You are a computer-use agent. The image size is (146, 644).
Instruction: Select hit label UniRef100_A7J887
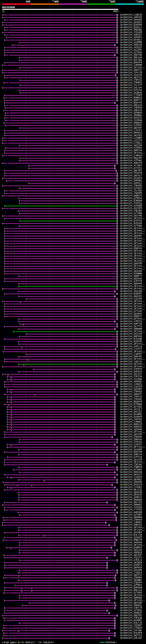tap(131, 165)
